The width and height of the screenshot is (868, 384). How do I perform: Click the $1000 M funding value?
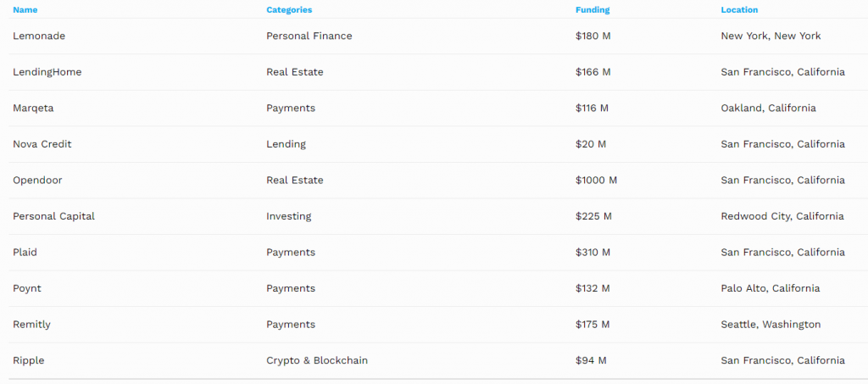[596, 181]
